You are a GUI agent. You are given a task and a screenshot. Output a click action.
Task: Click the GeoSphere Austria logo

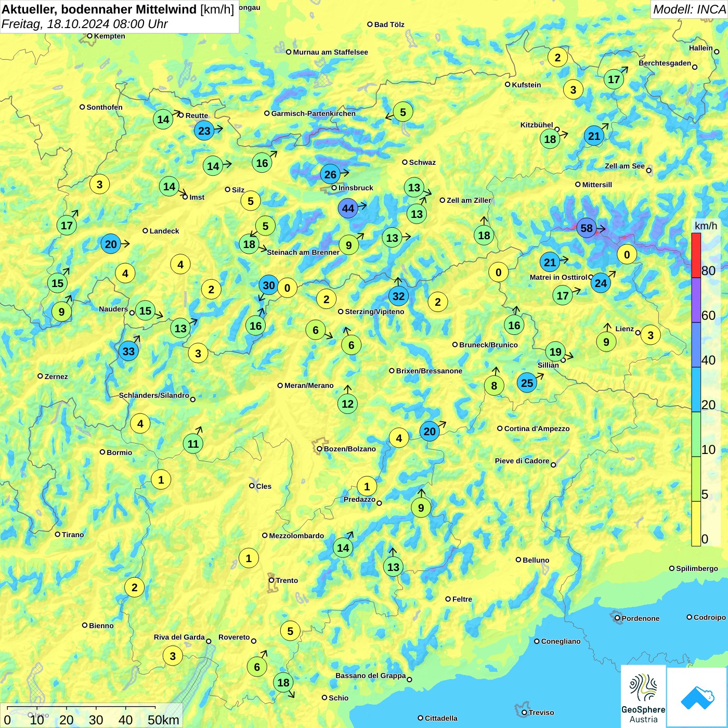coord(643,696)
